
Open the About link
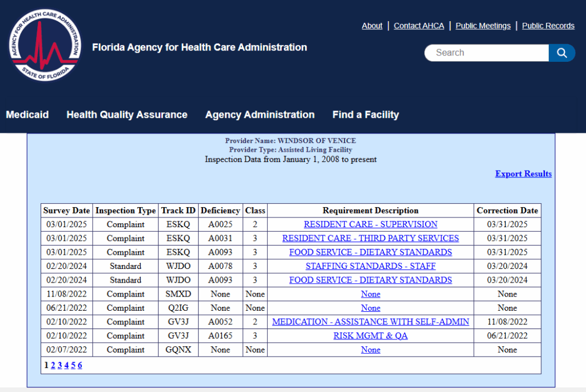[x=372, y=26]
